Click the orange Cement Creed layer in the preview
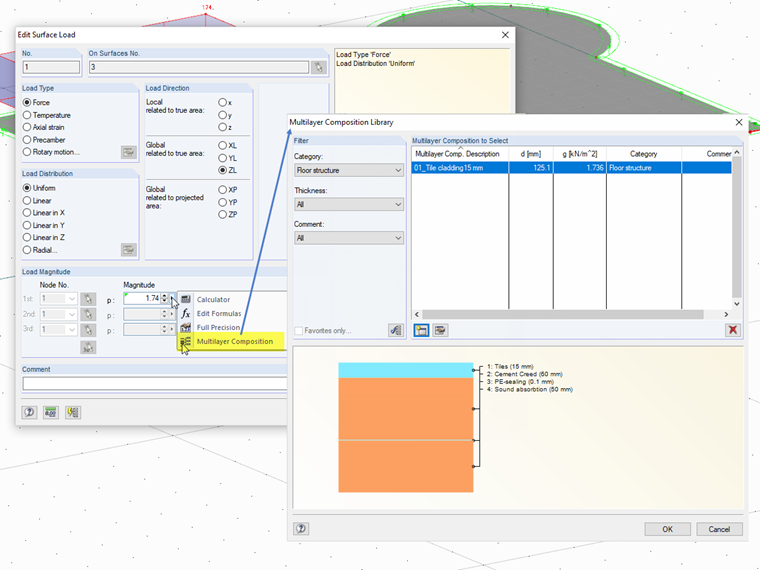Image resolution: width=760 pixels, height=570 pixels. click(x=406, y=409)
